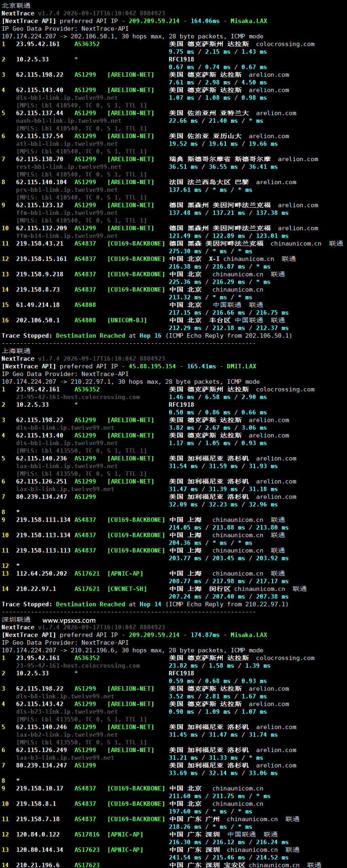Click hop IP 120.84.0.122
The height and width of the screenshot is (868, 347).
coord(38,834)
